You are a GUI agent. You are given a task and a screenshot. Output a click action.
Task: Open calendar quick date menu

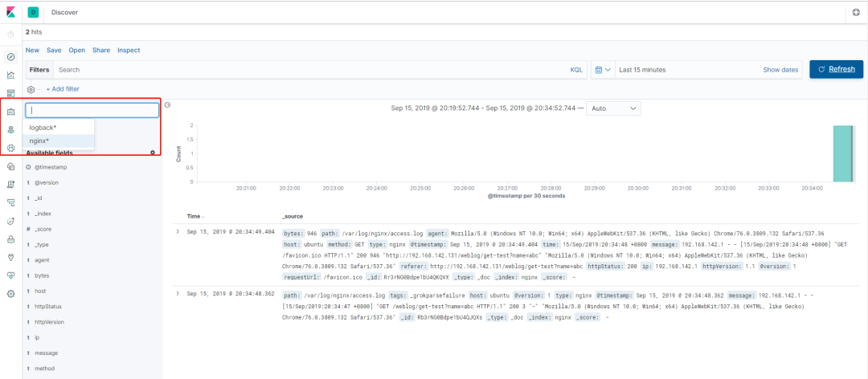603,70
